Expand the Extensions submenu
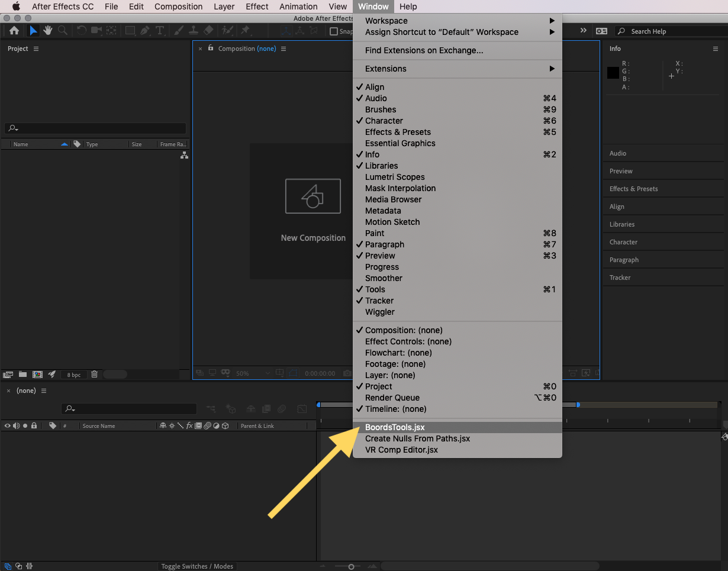Image resolution: width=728 pixels, height=571 pixels. tap(457, 69)
